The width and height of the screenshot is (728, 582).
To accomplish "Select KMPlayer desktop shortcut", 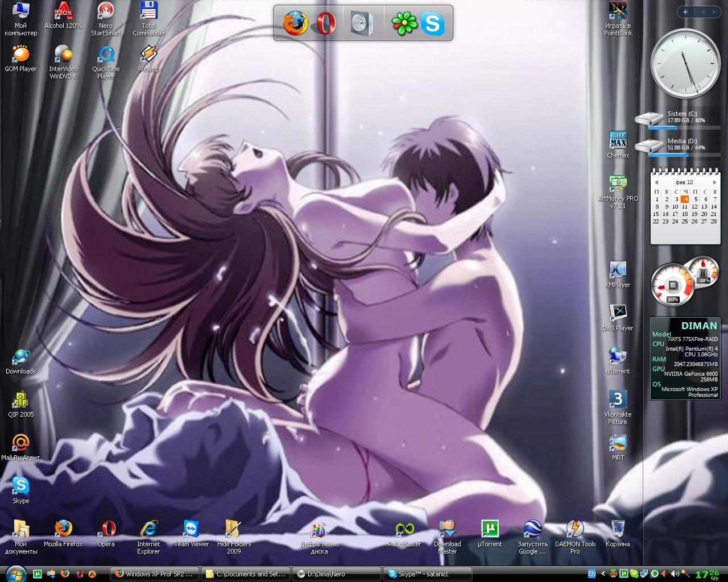I will (618, 275).
